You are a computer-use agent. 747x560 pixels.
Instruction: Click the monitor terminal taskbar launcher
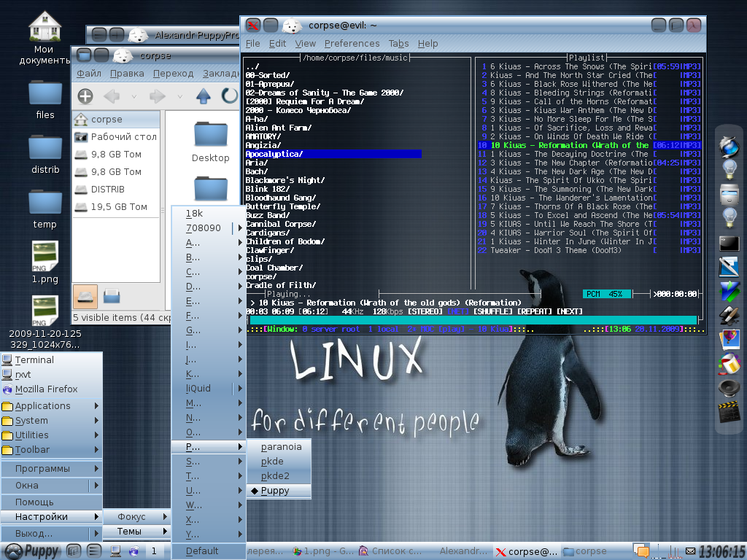pyautogui.click(x=115, y=551)
